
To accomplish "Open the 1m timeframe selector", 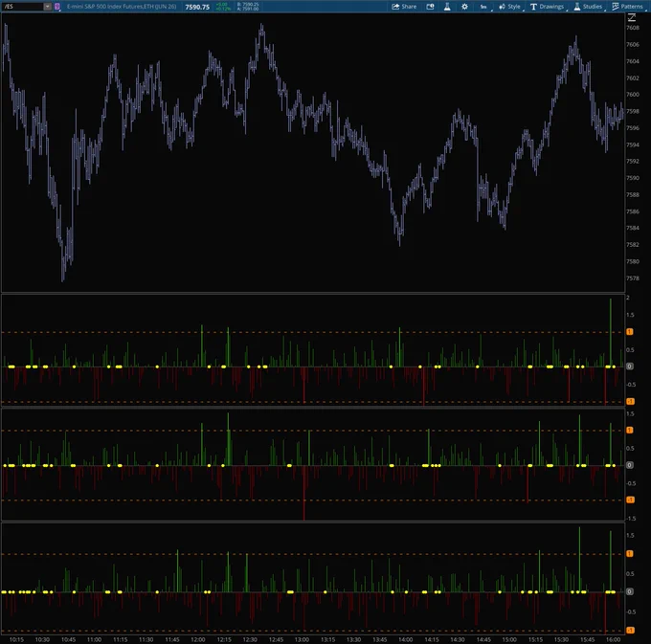I will click(x=483, y=7).
